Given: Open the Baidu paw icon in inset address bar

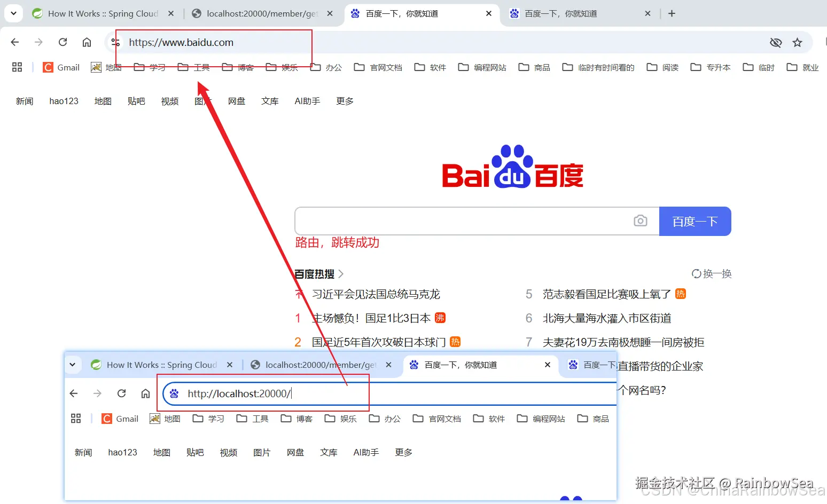Looking at the screenshot, I should point(174,393).
